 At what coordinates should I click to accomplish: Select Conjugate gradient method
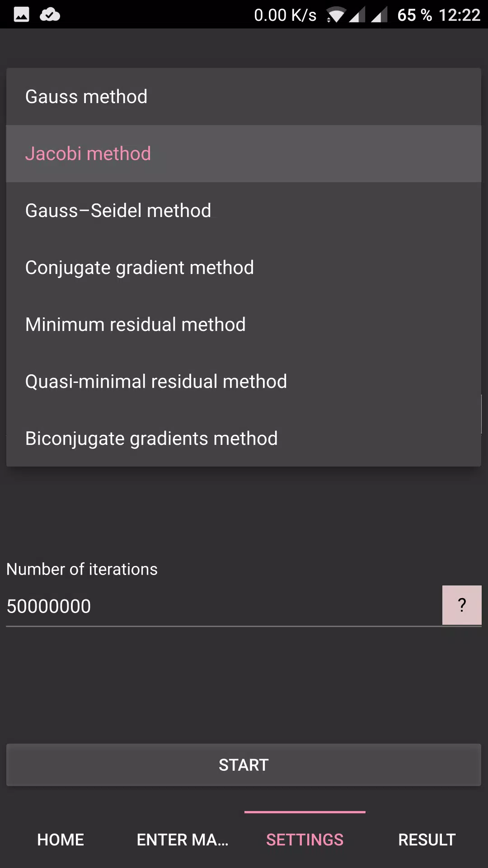[244, 268]
